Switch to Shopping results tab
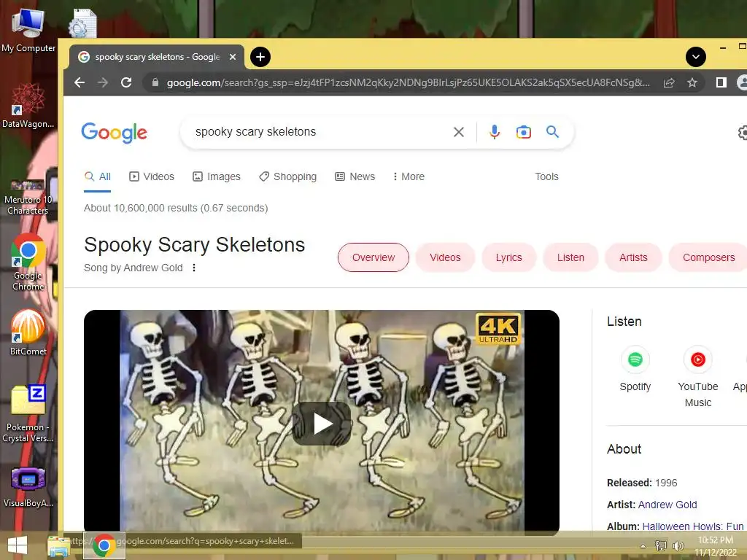747x560 pixels. [x=287, y=176]
